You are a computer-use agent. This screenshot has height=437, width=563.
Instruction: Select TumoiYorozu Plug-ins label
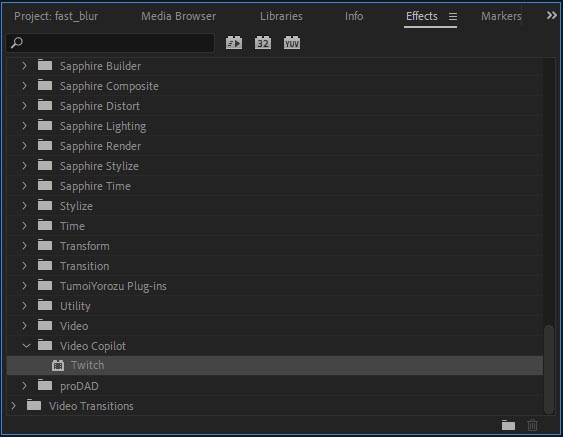[x=113, y=286]
